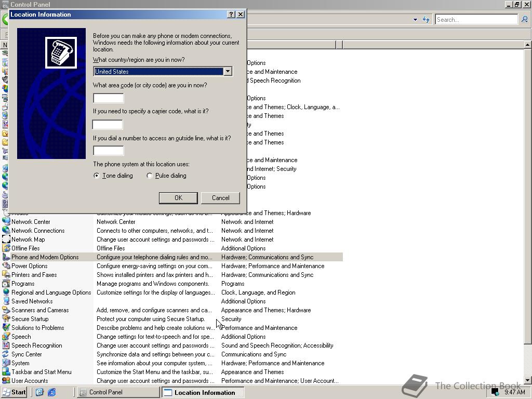Click 'Manage programs and Windows components.' description
This screenshot has width=532, height=399.
pos(153,283)
